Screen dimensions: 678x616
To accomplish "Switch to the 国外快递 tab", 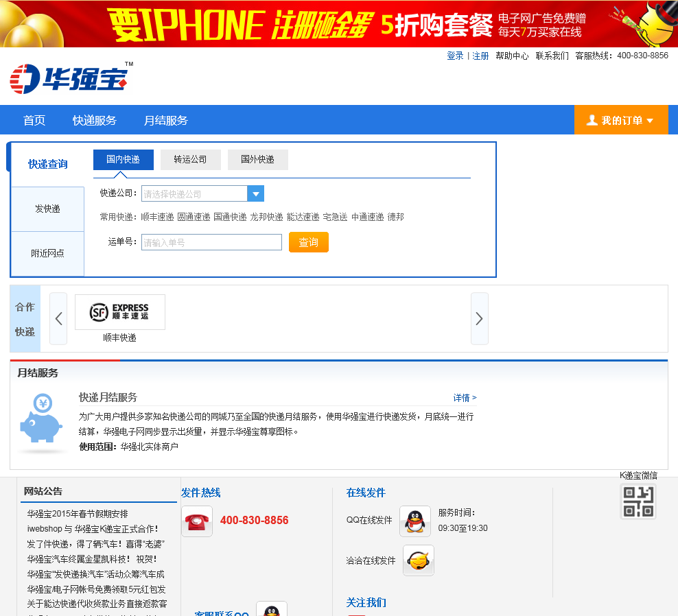I will coord(258,160).
